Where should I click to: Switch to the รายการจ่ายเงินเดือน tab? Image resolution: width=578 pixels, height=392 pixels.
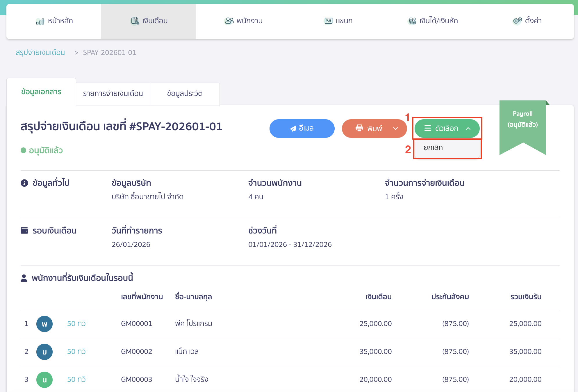(113, 94)
